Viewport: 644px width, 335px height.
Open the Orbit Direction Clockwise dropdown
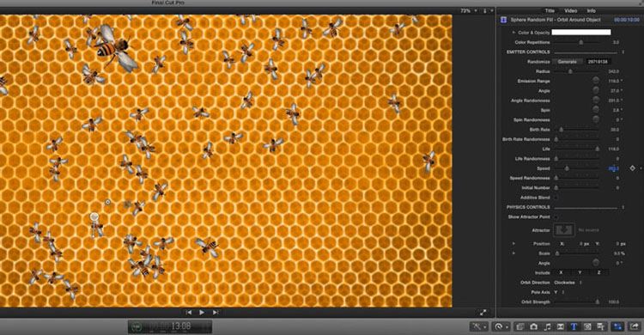pyautogui.click(x=568, y=283)
